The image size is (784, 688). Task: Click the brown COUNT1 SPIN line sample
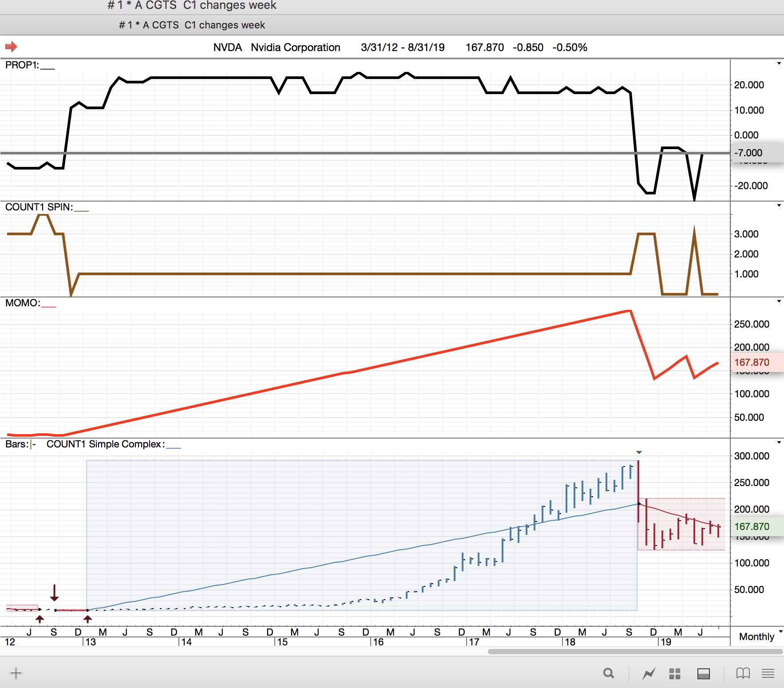tap(81, 211)
